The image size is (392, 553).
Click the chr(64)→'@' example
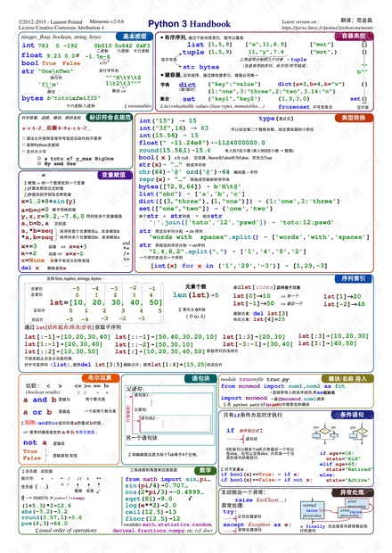click(160, 172)
